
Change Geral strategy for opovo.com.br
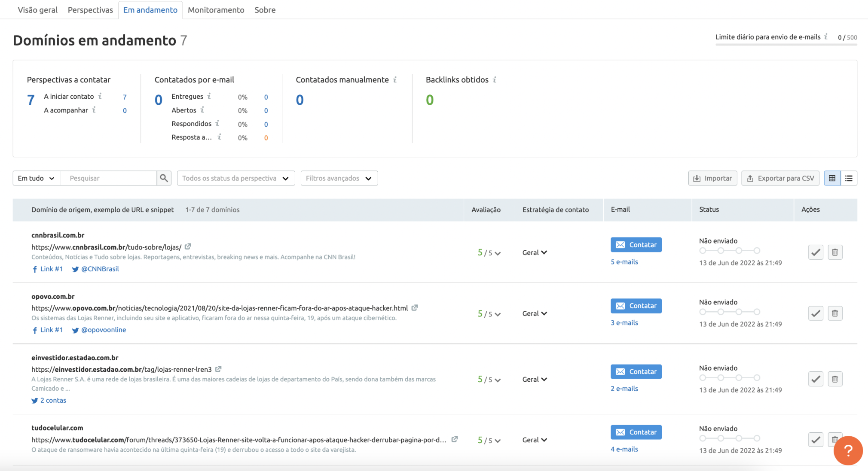tap(535, 313)
